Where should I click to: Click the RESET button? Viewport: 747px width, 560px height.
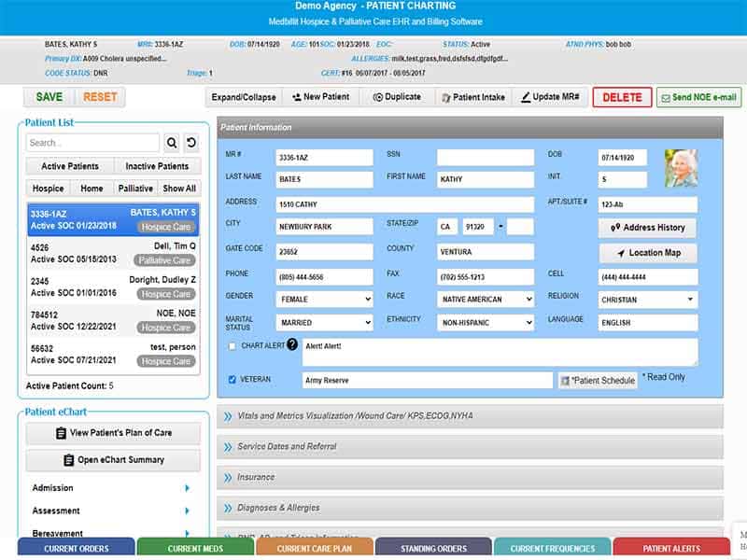point(100,97)
